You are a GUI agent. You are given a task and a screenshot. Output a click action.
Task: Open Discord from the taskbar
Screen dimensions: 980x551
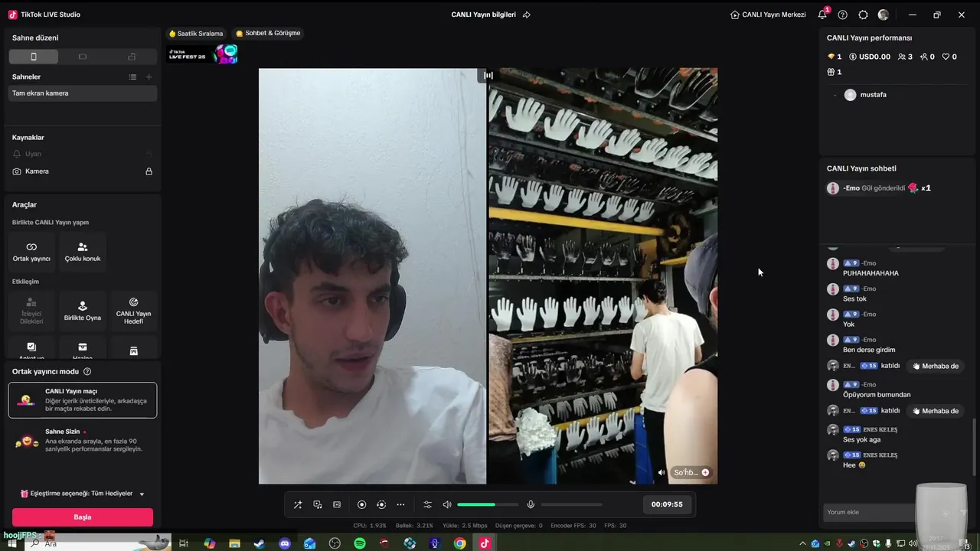pyautogui.click(x=285, y=543)
